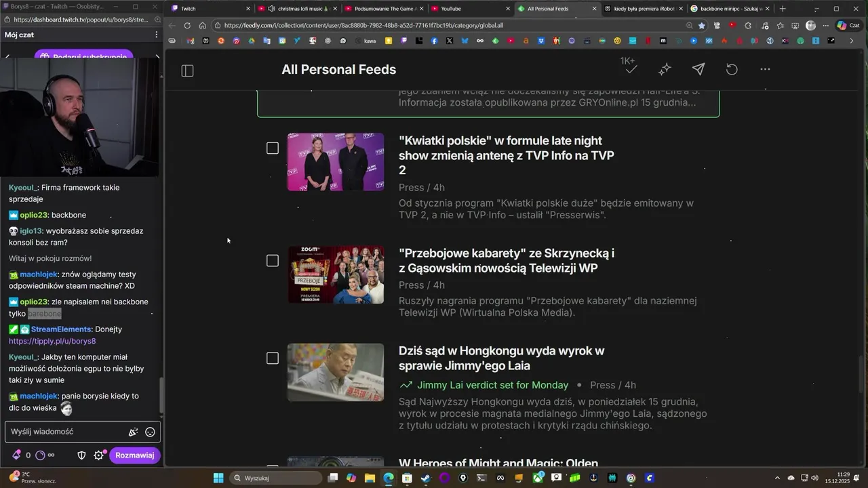Open the Facebook bookmark in favorites bar
This screenshot has width=868, height=488.
click(x=434, y=41)
